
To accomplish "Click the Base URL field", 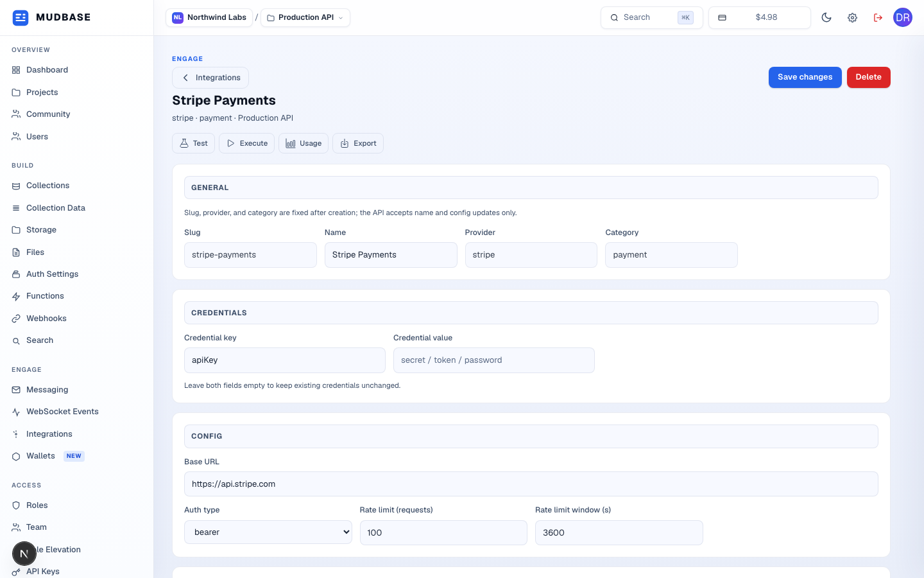I will tap(531, 484).
